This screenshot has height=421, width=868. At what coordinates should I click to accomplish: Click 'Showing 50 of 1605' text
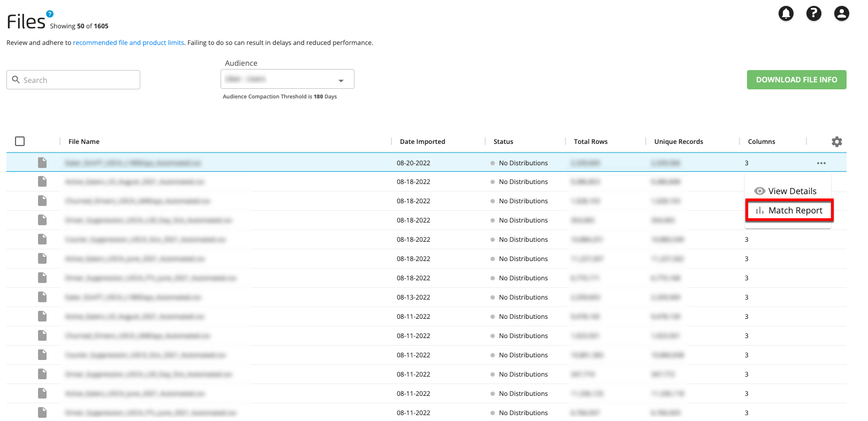point(79,26)
